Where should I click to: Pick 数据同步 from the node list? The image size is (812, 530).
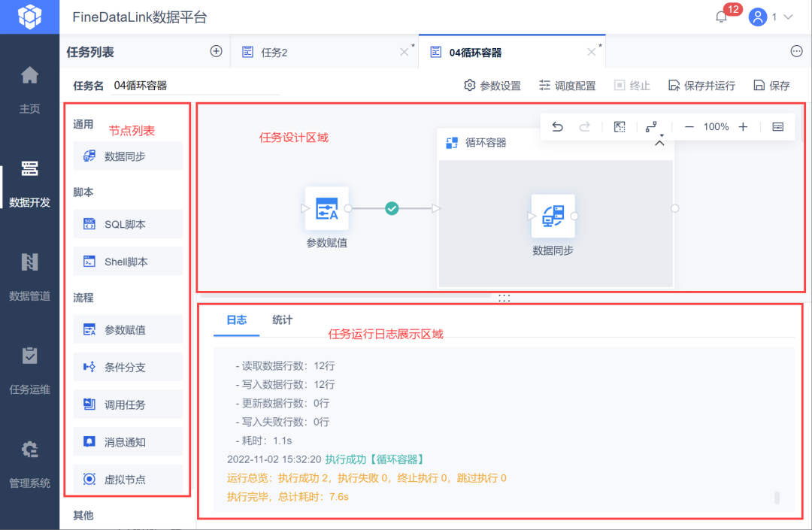point(128,156)
